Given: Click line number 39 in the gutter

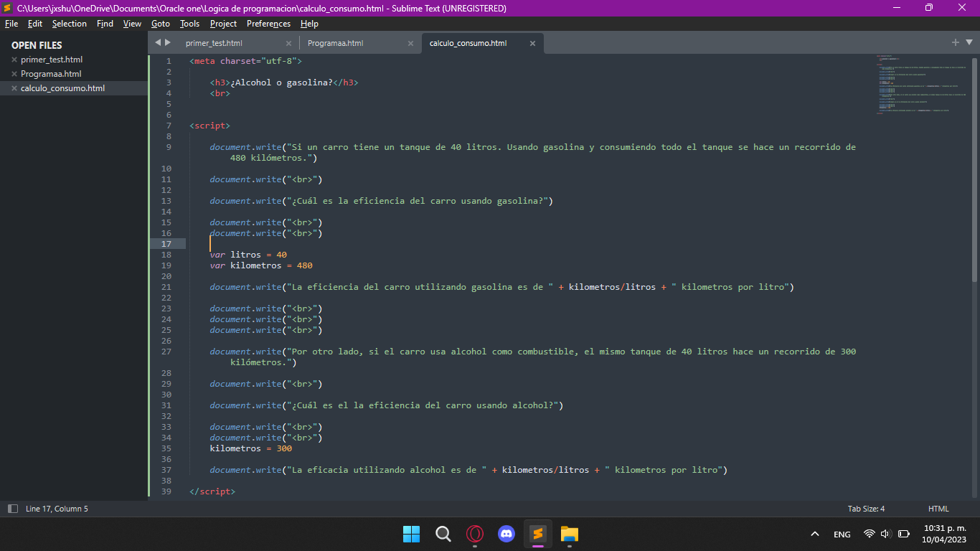Looking at the screenshot, I should [x=166, y=491].
